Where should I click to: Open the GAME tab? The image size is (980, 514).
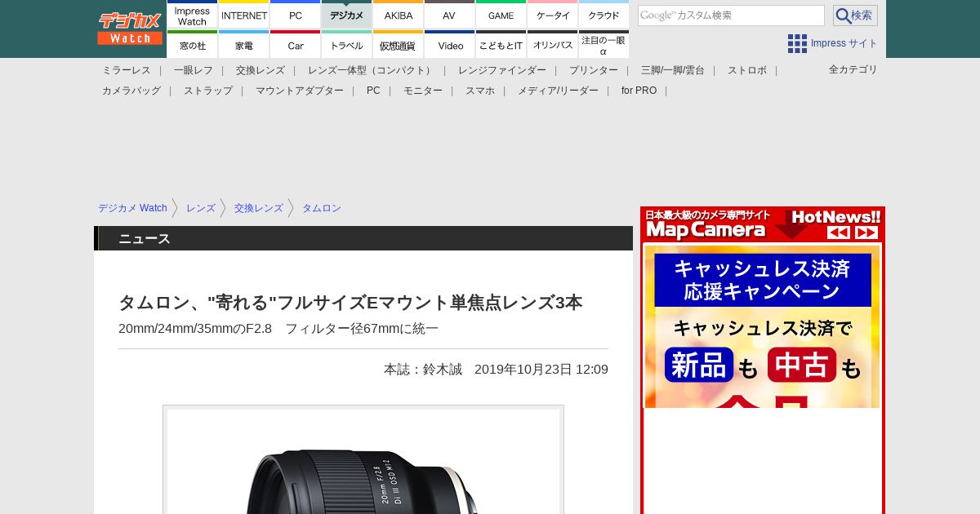(501, 15)
